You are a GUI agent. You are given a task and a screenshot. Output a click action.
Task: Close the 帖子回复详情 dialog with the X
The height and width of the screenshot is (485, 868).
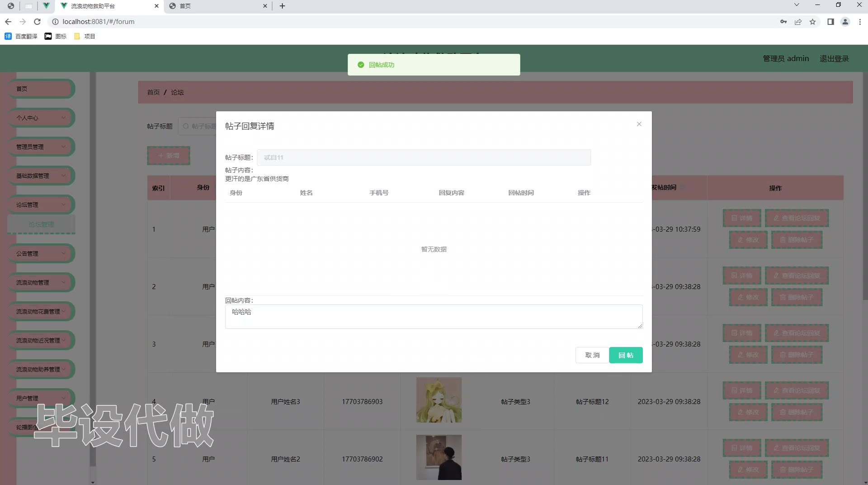pos(639,124)
